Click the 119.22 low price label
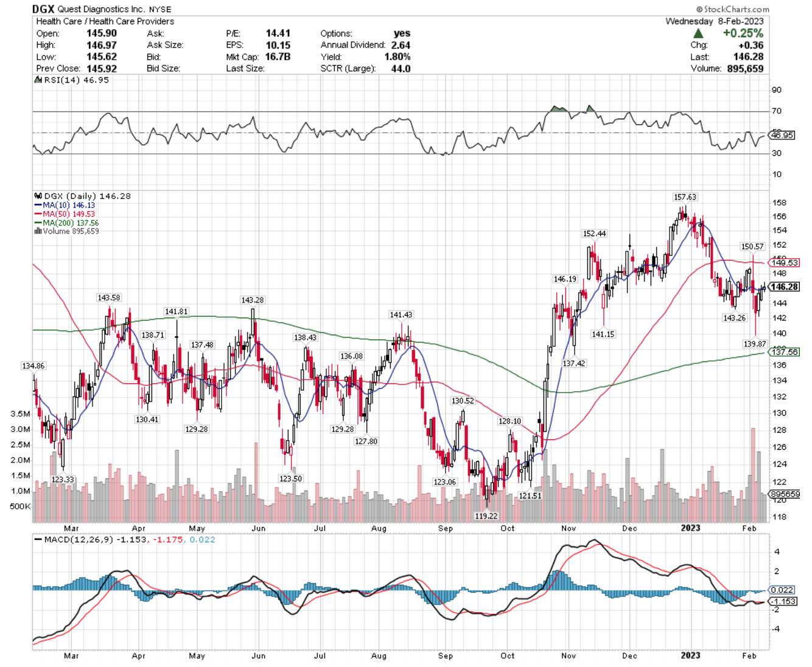The width and height of the screenshot is (812, 667). 486,516
